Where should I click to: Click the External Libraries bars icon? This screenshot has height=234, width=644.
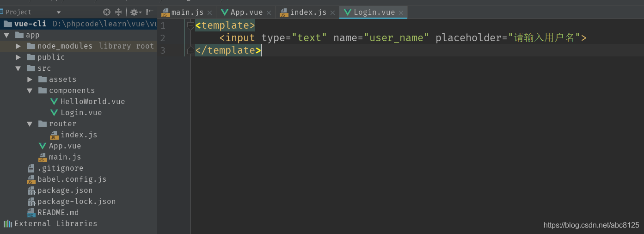tap(8, 223)
